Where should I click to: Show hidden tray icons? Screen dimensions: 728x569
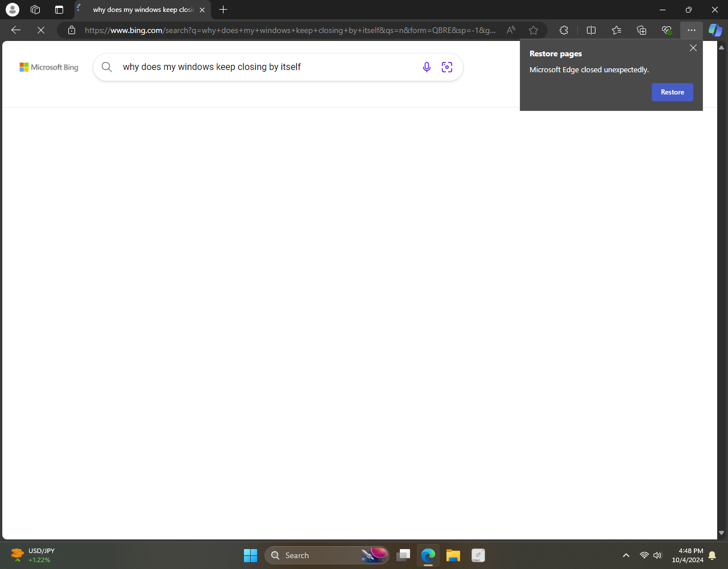click(626, 555)
